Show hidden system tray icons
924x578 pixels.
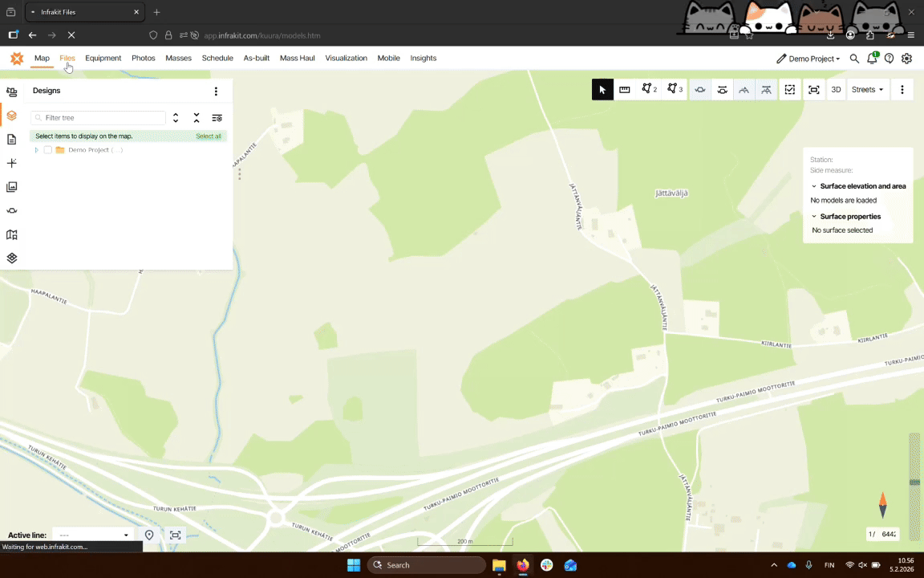point(774,565)
